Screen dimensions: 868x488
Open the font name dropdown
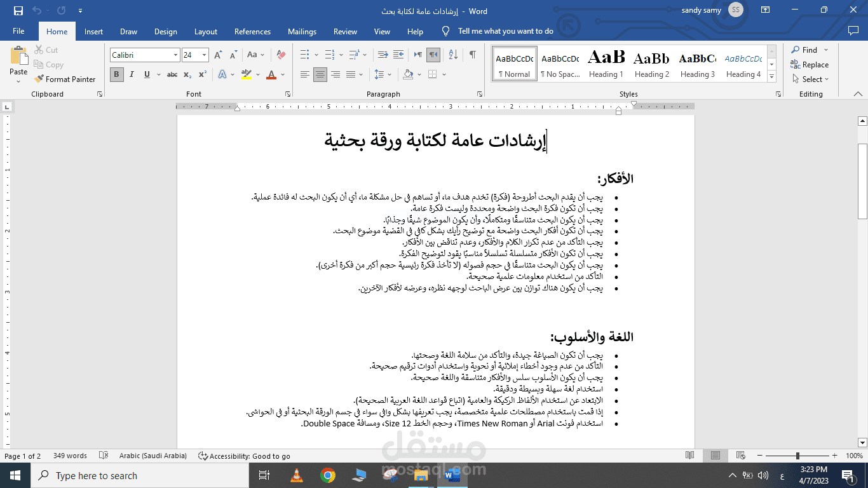176,55
